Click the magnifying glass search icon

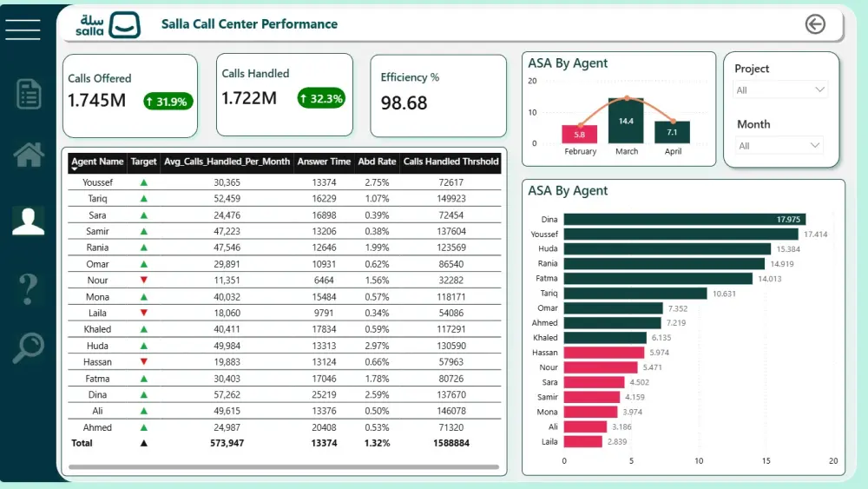29,347
